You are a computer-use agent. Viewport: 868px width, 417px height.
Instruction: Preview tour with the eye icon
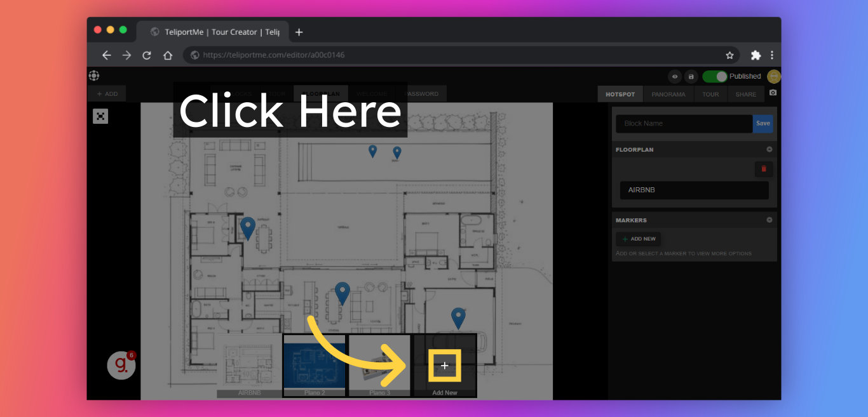[x=675, y=77]
